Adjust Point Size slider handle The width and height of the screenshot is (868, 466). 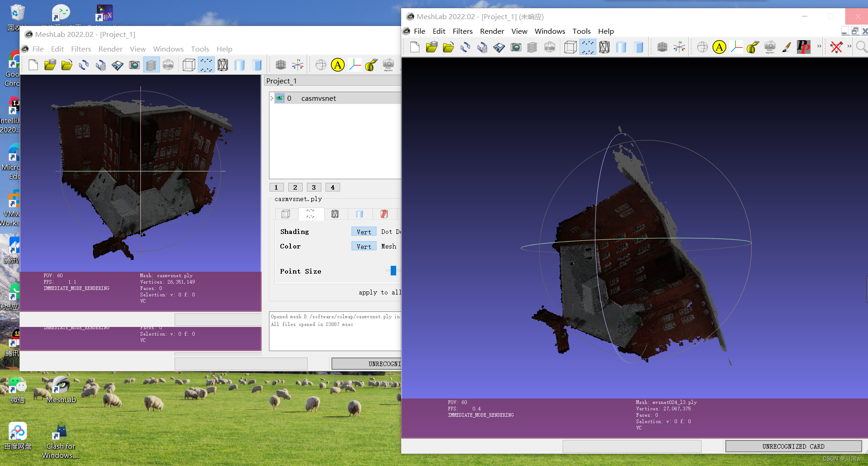point(393,270)
